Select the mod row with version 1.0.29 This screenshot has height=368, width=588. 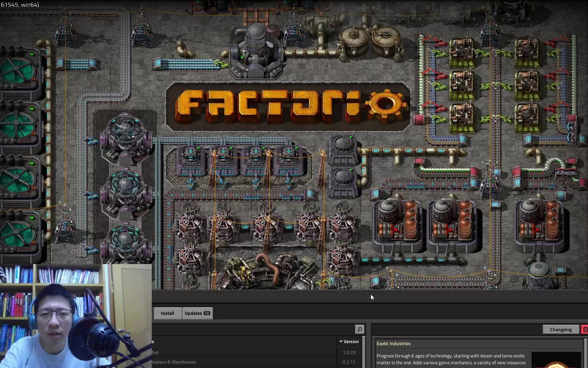click(x=256, y=352)
